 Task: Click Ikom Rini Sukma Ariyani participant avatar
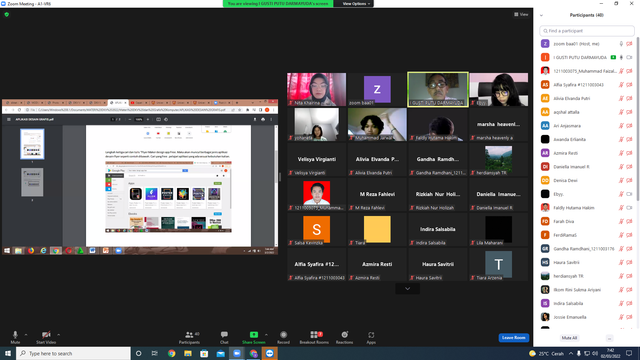[545, 289]
